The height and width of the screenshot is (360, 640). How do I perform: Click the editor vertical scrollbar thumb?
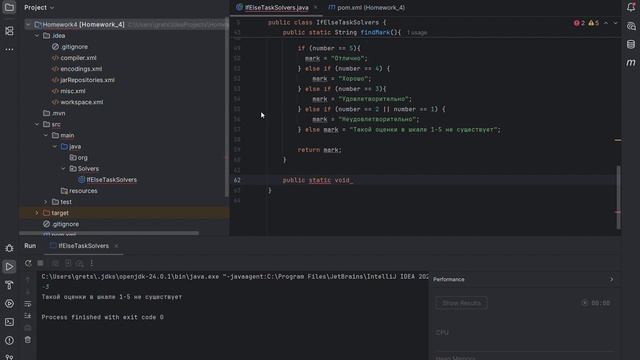point(618,197)
